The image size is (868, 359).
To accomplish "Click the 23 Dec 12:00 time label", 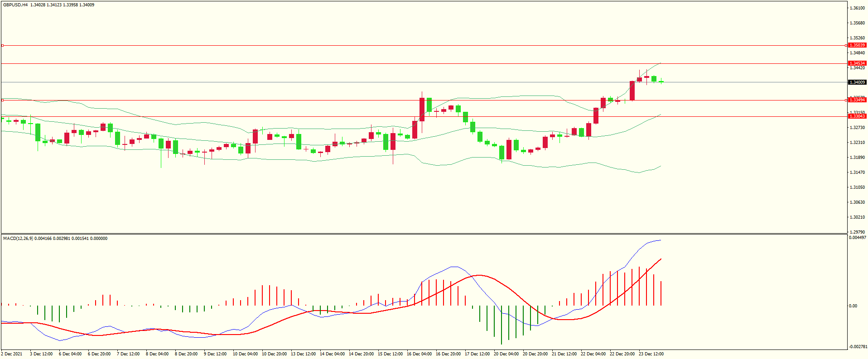I will (x=651, y=354).
